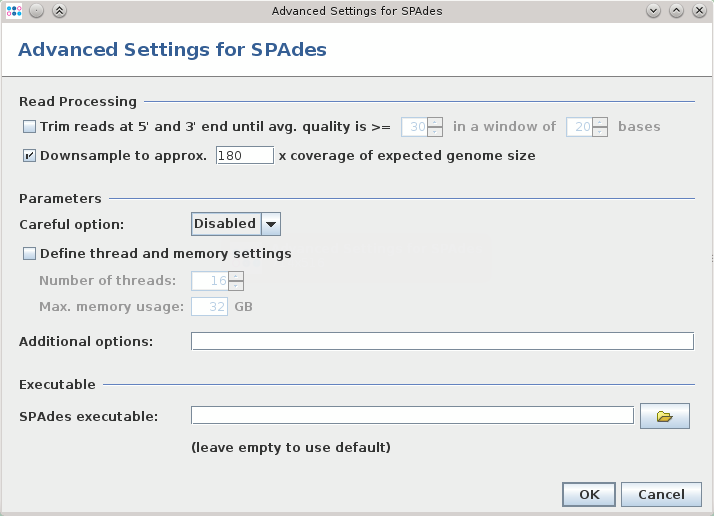The image size is (714, 516).
Task: Focus the downsample coverage field showing 180
Action: [245, 155]
